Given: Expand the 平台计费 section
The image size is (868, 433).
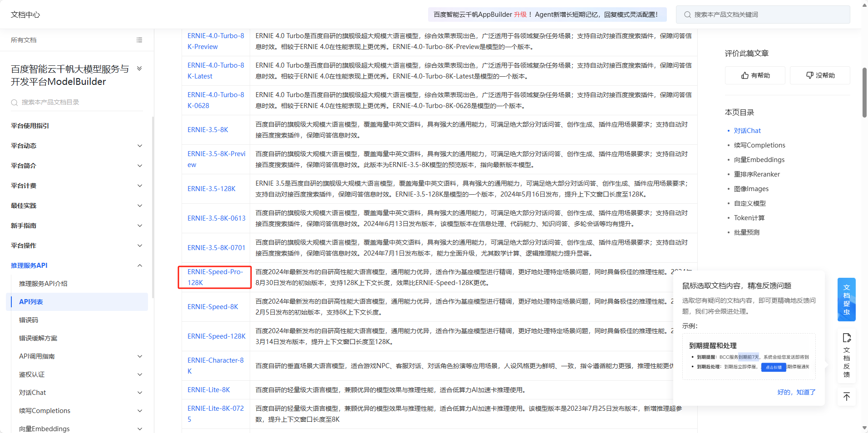Looking at the screenshot, I should coord(140,186).
